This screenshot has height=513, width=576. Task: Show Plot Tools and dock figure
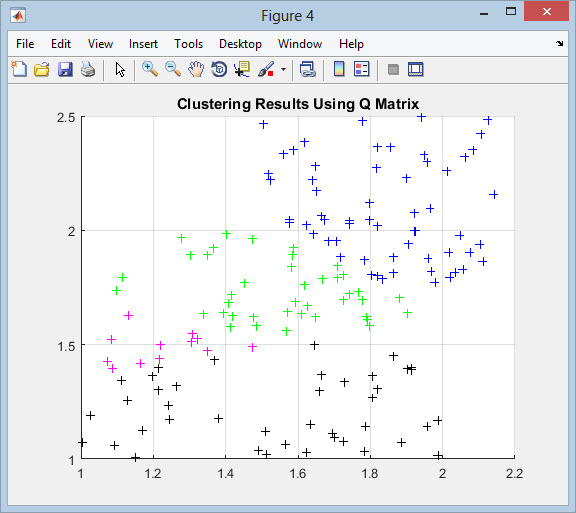[x=416, y=69]
